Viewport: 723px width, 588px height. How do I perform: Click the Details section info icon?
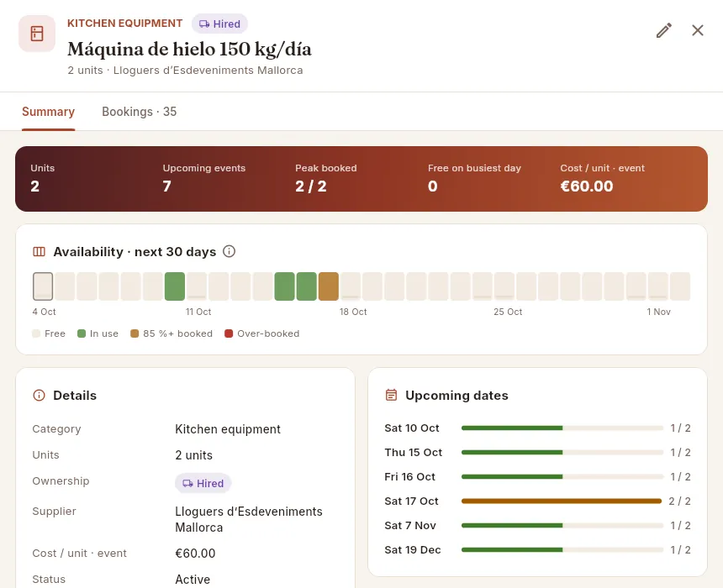(40, 396)
